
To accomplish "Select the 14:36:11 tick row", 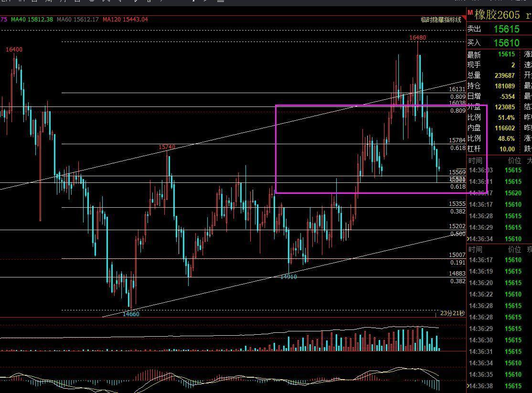I will pyautogui.click(x=500, y=181).
